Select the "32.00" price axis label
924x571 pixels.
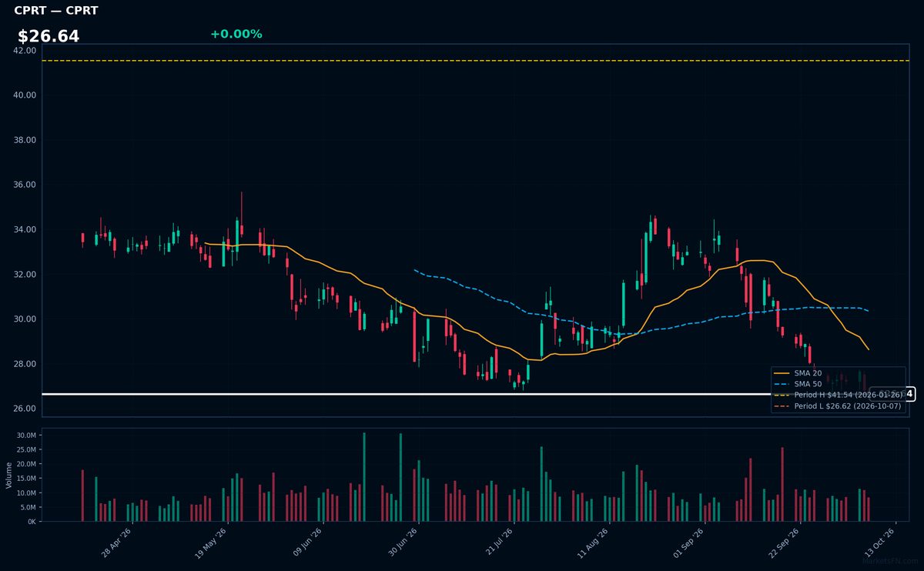[x=25, y=275]
